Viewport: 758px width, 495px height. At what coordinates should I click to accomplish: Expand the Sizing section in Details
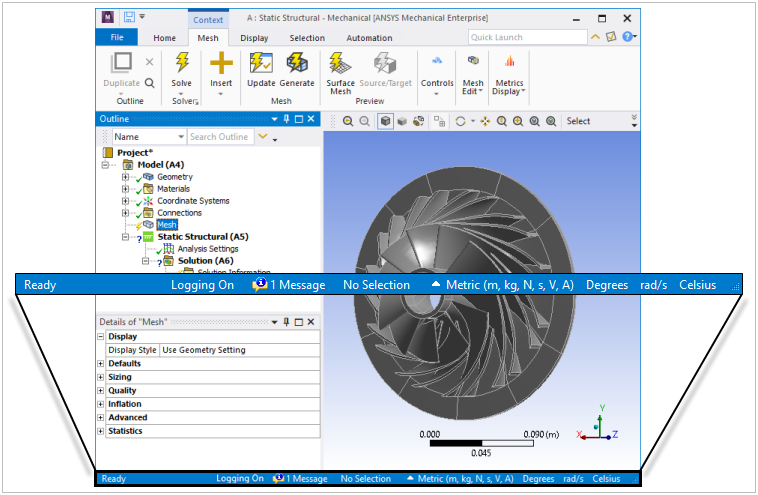[x=101, y=377]
